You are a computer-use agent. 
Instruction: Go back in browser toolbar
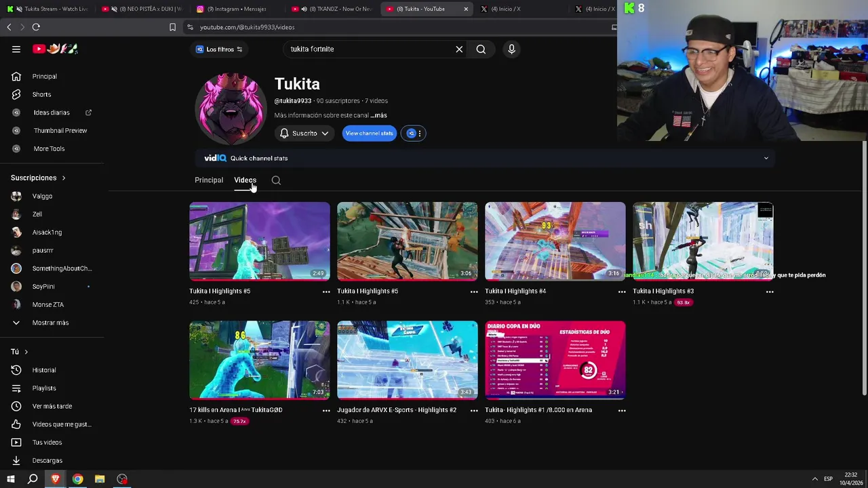tap(9, 27)
